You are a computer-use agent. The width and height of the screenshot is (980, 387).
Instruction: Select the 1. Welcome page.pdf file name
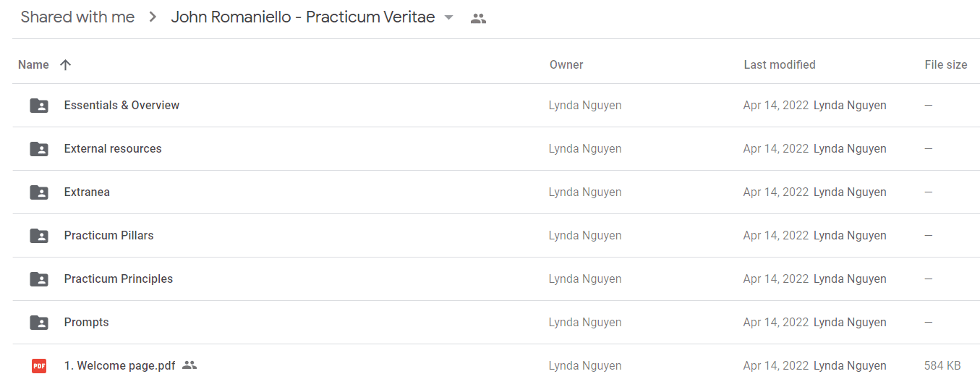click(119, 366)
